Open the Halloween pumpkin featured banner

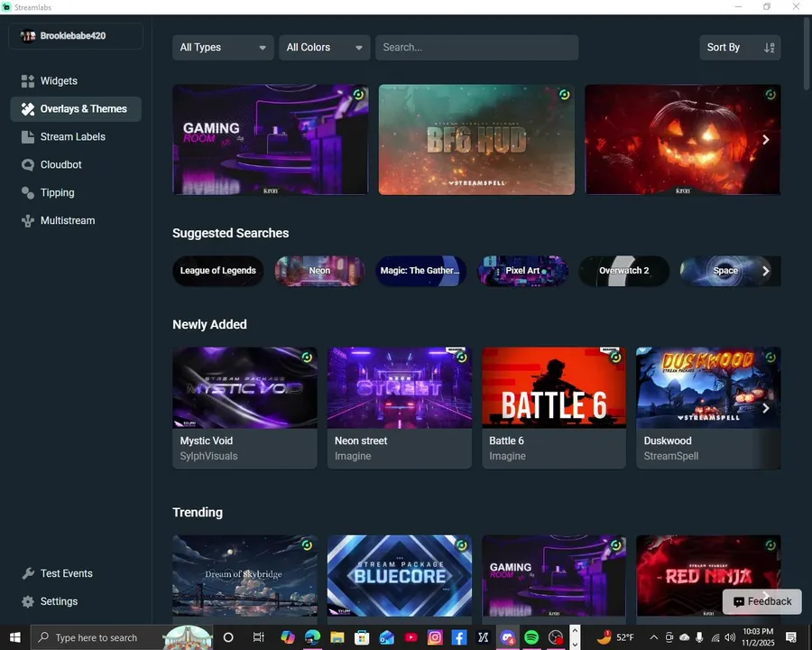click(683, 140)
